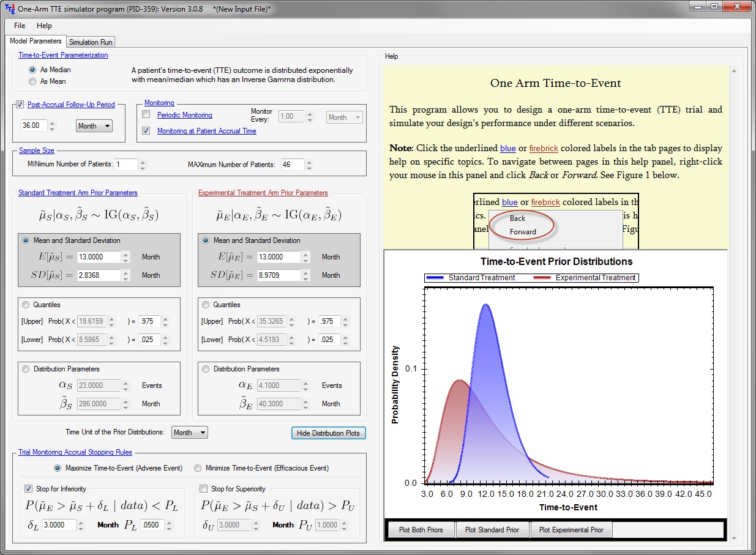This screenshot has width=756, height=555.
Task: Click Plot Experimental Prior below the chart
Action: click(571, 530)
